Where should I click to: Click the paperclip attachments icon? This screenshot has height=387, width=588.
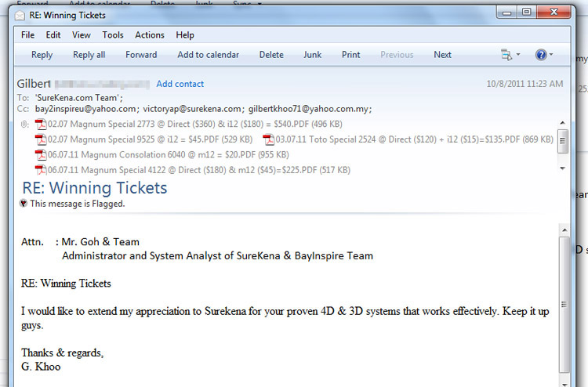pyautogui.click(x=24, y=124)
